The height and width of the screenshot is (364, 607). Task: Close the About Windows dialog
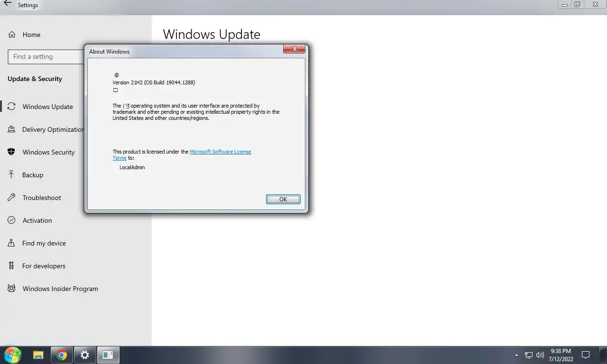pos(294,49)
